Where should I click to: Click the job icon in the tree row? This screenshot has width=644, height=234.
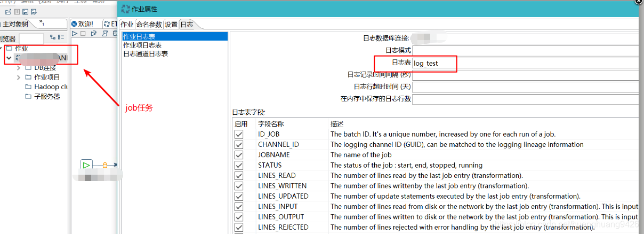[19, 57]
